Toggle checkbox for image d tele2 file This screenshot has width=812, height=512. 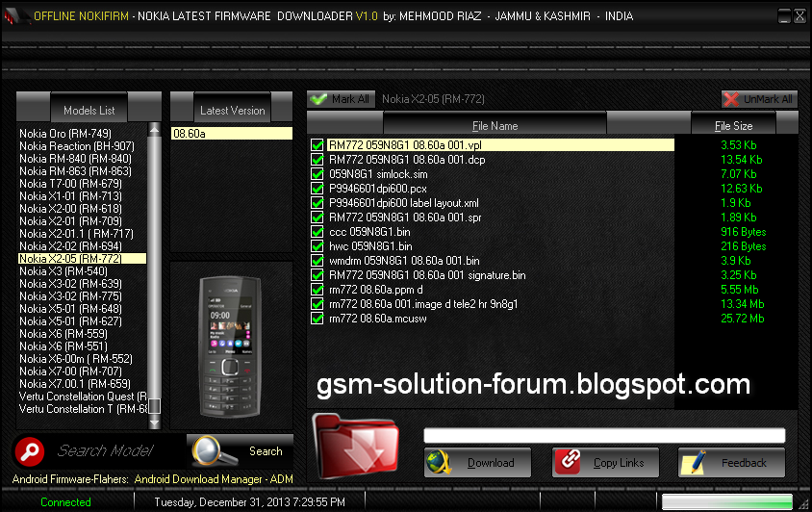317,304
